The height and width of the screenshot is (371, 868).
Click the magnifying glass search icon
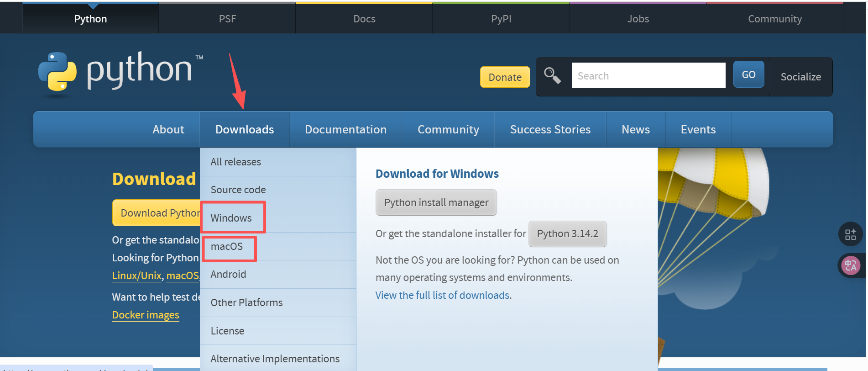coord(552,76)
